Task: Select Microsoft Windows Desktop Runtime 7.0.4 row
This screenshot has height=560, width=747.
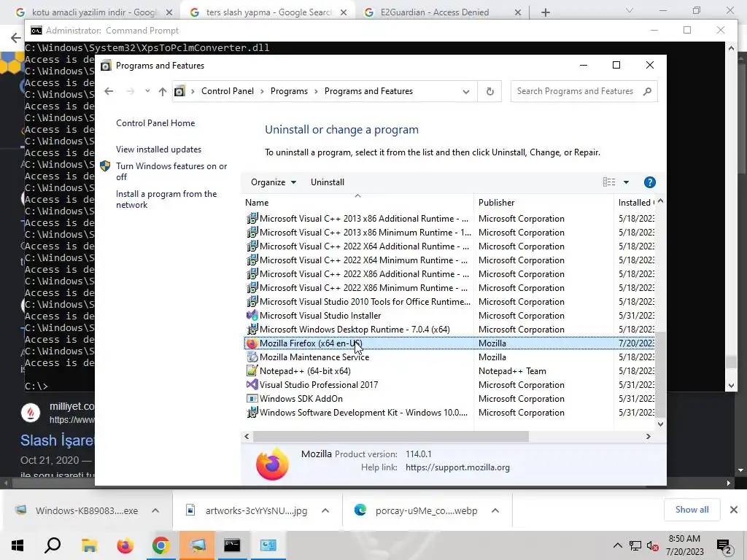Action: point(449,330)
